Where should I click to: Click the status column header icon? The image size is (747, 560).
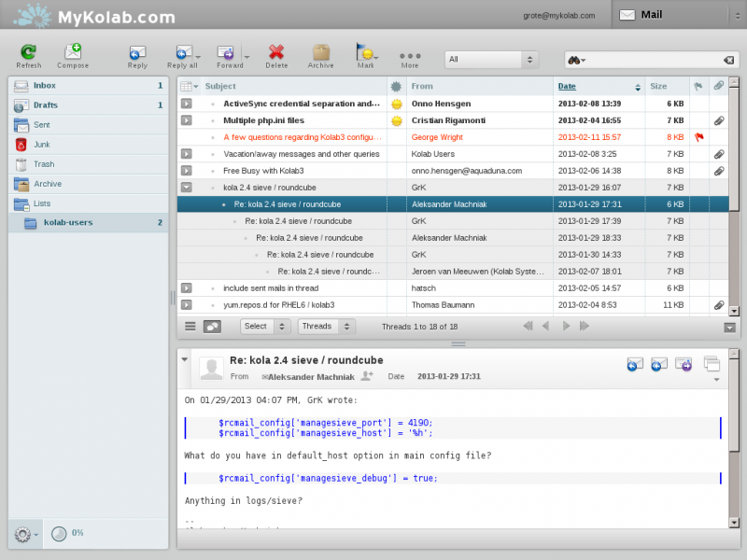point(396,86)
